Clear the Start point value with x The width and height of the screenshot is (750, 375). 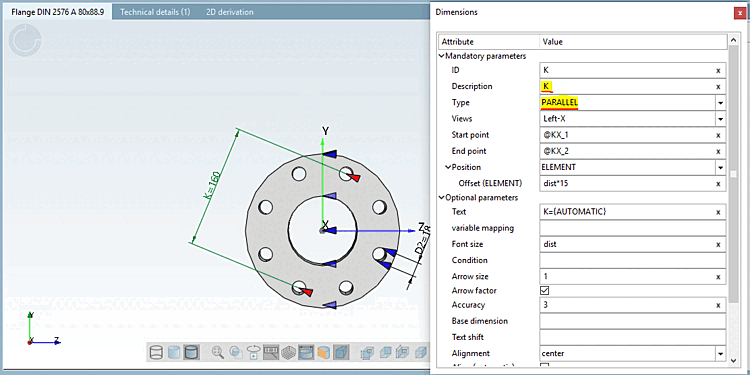[718, 135]
